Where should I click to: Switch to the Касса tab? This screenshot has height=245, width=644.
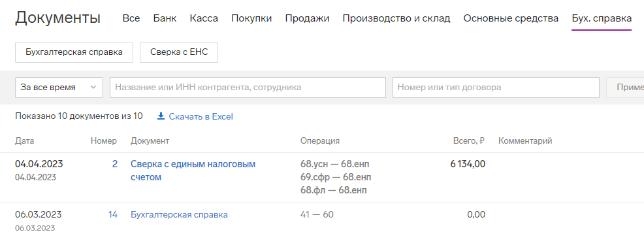pyautogui.click(x=204, y=18)
